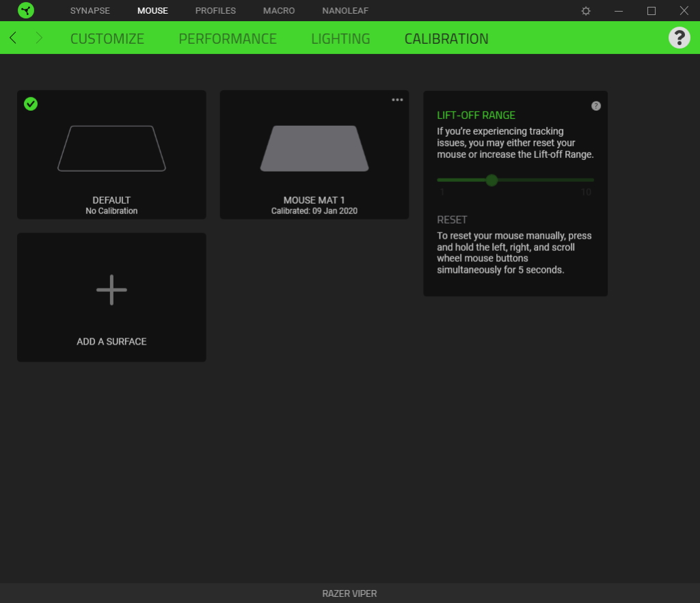Click the Lift-off Range heading
The height and width of the screenshot is (603, 700).
(476, 115)
